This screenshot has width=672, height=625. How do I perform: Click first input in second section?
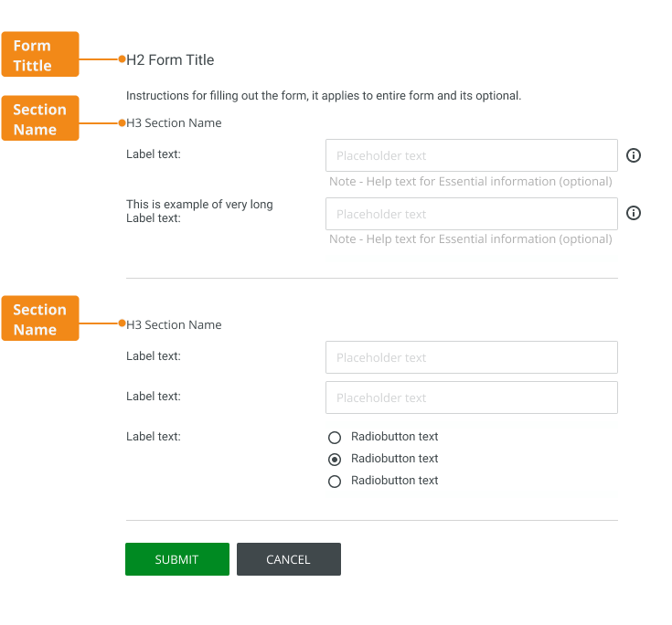coord(472,357)
